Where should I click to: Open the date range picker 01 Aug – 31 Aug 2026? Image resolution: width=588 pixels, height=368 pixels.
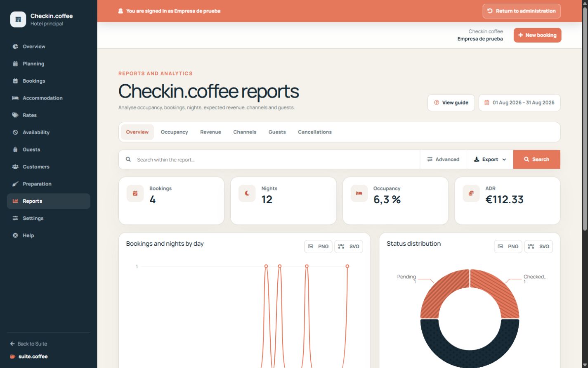click(x=520, y=103)
